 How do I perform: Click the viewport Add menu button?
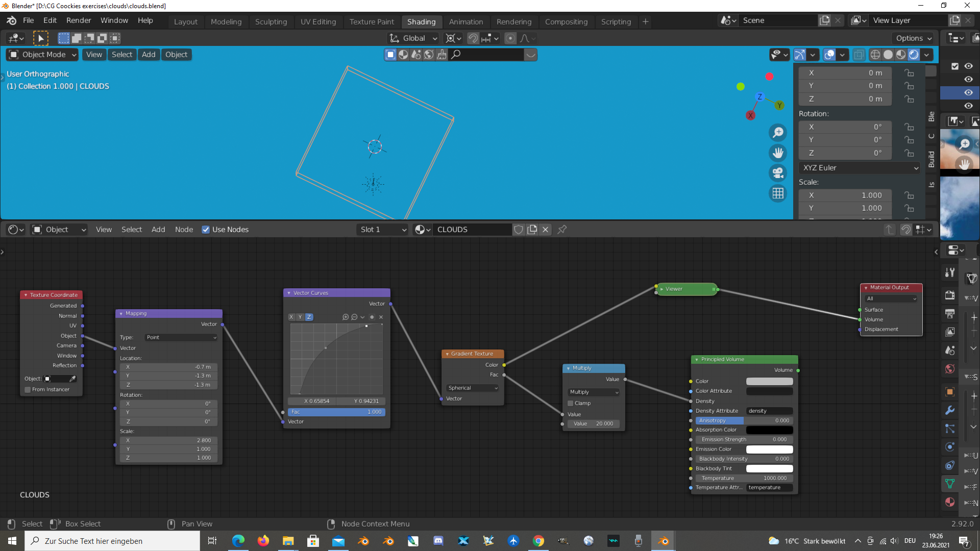point(149,55)
